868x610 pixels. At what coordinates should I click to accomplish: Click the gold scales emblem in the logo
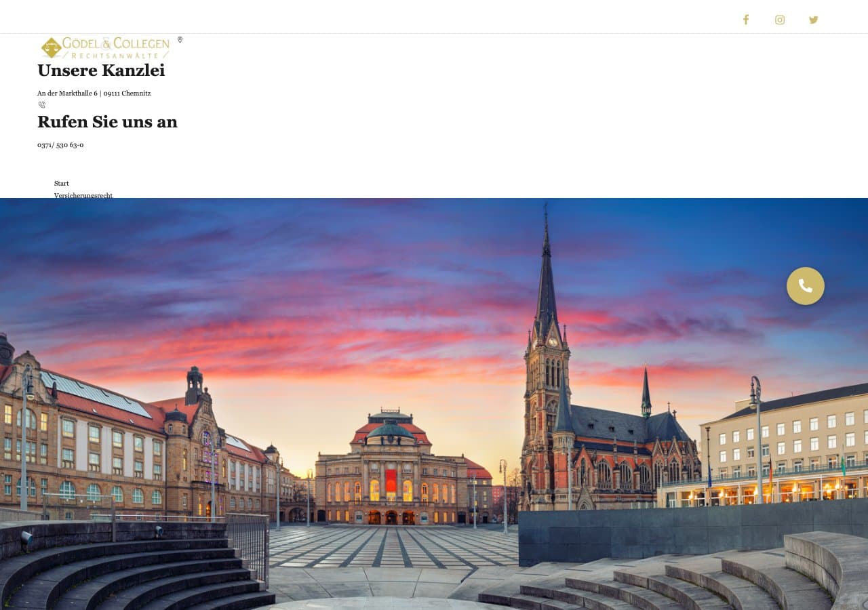[51, 48]
